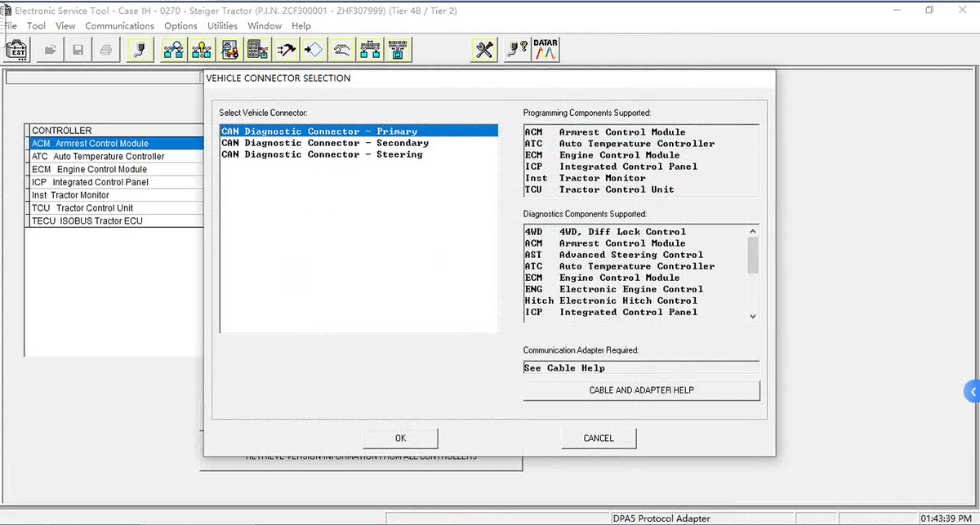
Task: Click the printer icon in toolbar
Action: pos(105,51)
